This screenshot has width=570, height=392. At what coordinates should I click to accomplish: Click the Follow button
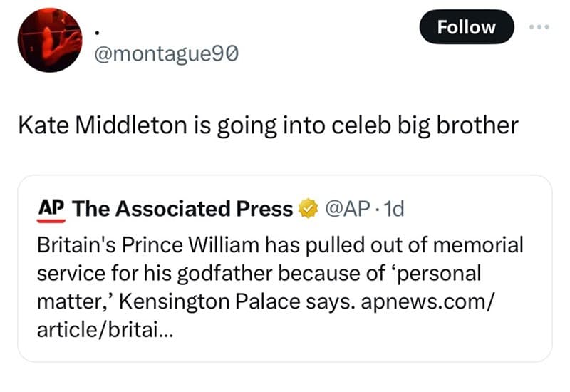[x=466, y=27]
